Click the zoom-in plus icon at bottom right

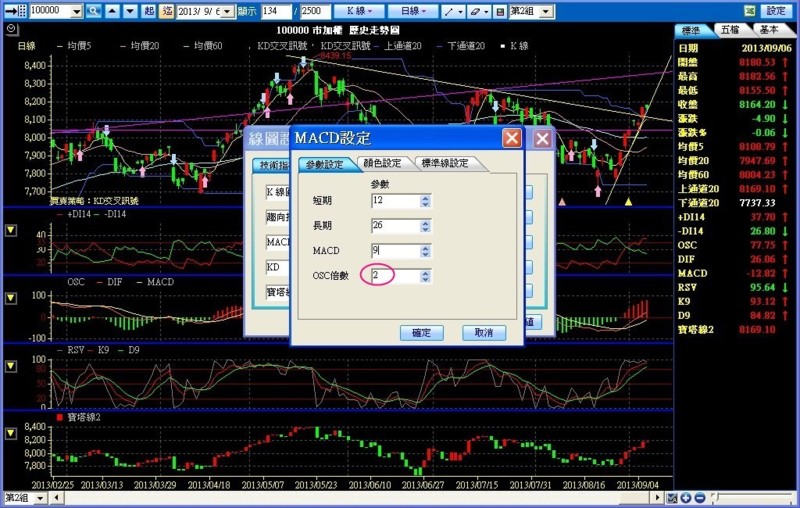click(x=686, y=498)
